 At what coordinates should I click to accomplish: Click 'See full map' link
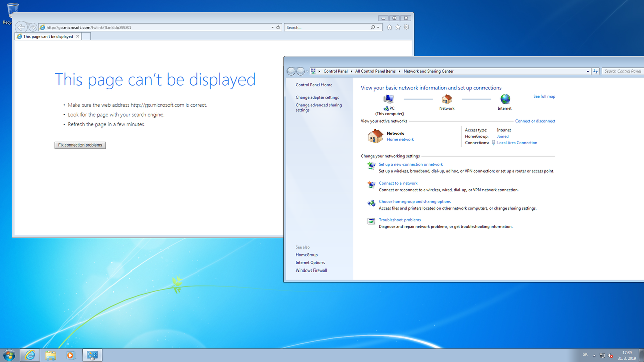coord(544,96)
